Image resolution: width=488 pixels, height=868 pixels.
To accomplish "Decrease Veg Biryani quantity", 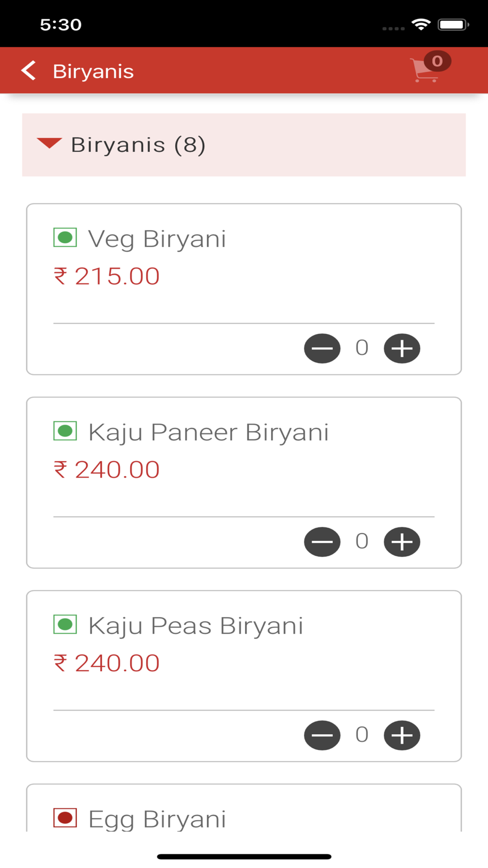I will coord(322,349).
